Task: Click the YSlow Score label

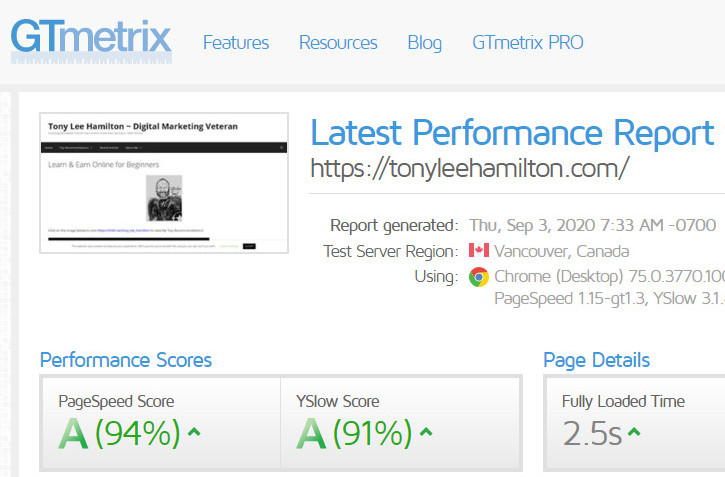Action: 338,401
